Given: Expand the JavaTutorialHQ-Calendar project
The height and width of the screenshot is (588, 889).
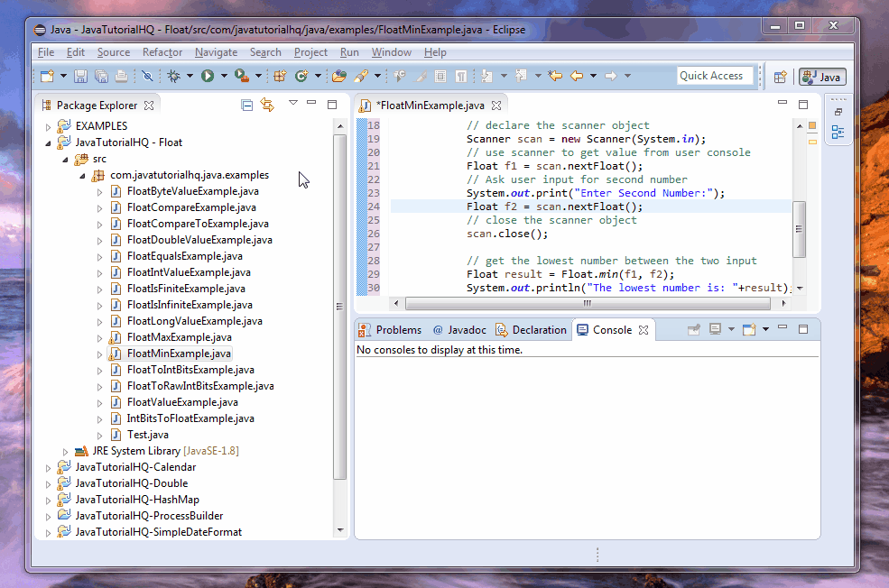Looking at the screenshot, I should [x=48, y=466].
